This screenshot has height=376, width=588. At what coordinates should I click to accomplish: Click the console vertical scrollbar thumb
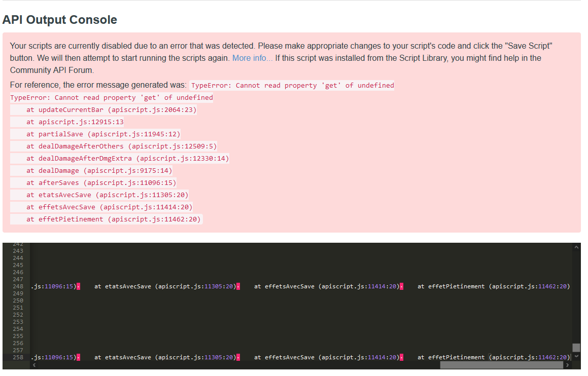coord(576,348)
